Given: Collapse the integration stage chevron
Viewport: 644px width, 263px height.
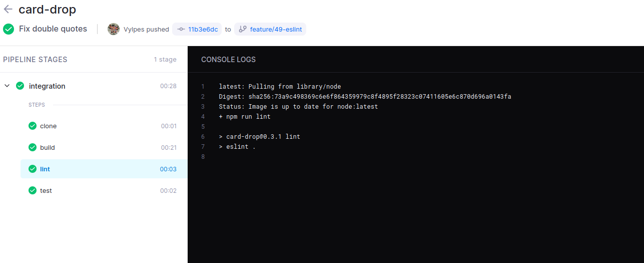Looking at the screenshot, I should (x=7, y=86).
